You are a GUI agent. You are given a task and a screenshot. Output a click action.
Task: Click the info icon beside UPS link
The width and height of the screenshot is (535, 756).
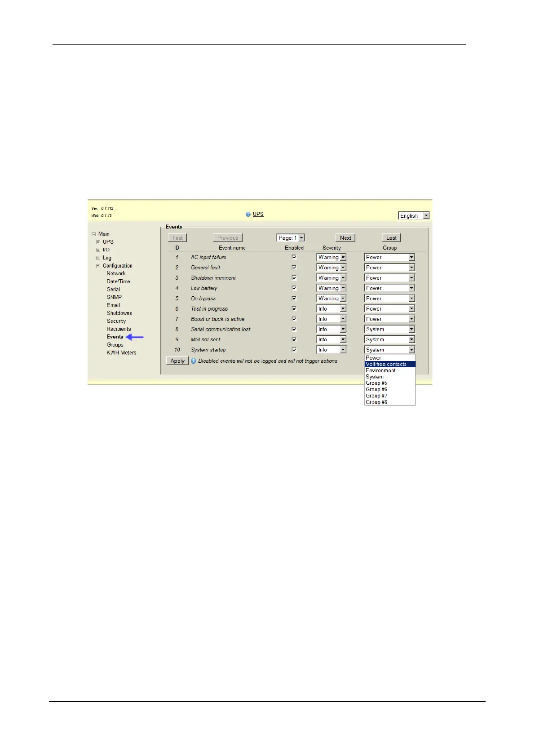coord(248,215)
